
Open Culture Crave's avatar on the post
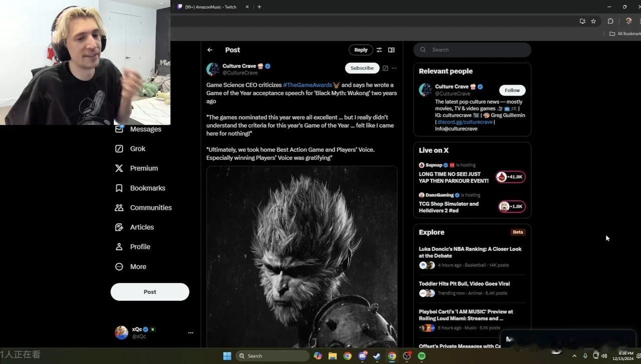coord(213,69)
